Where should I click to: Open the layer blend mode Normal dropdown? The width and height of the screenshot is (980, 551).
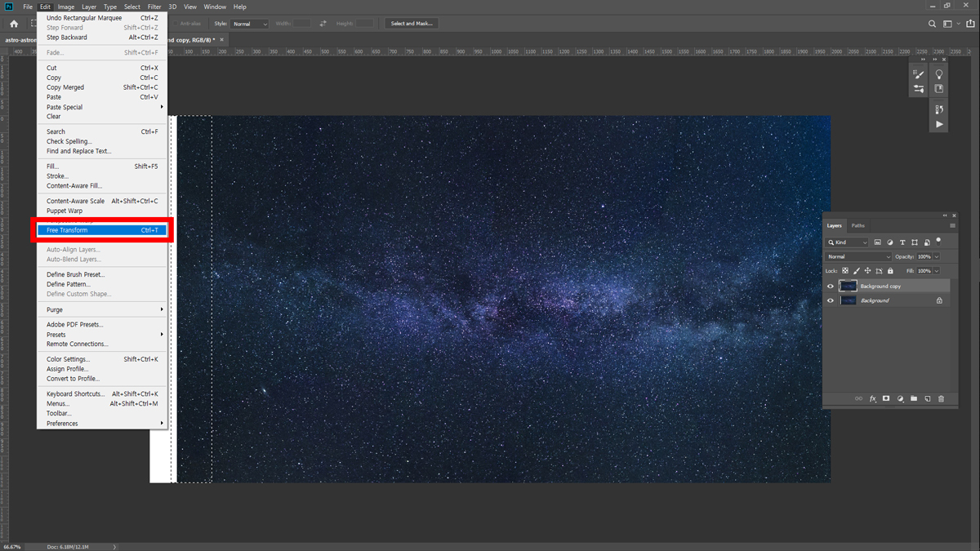click(858, 257)
